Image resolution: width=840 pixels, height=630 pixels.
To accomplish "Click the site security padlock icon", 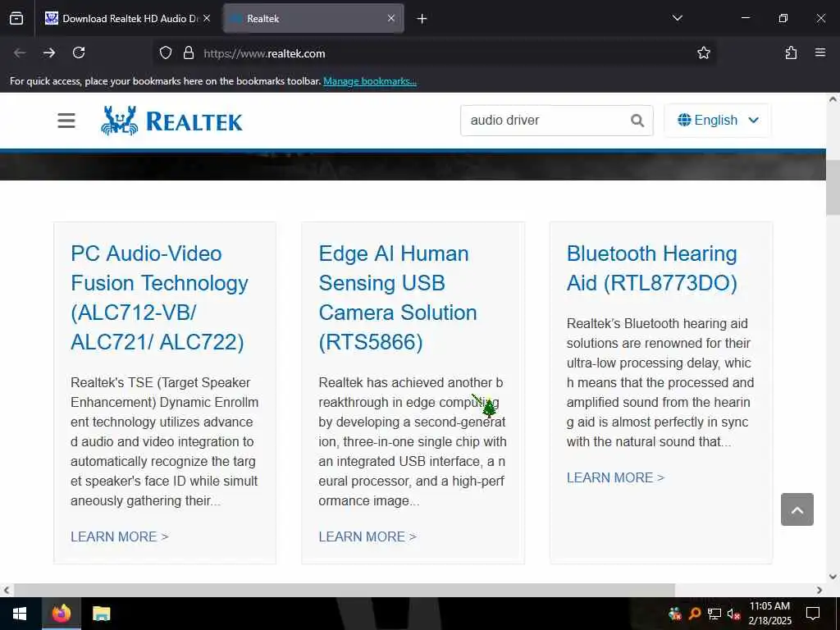I will [x=189, y=53].
